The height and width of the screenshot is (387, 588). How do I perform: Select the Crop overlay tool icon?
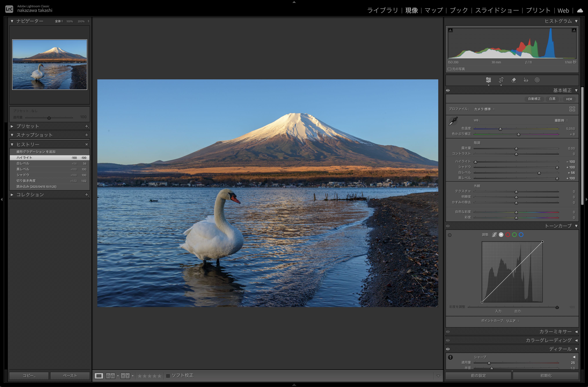(x=501, y=80)
